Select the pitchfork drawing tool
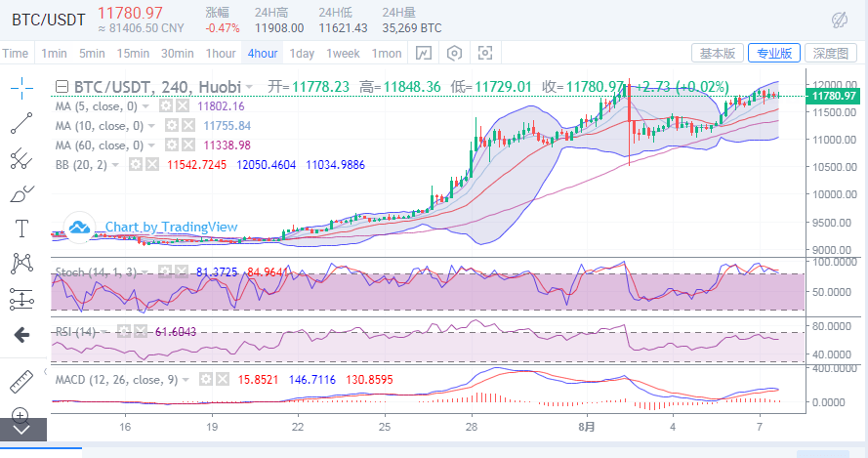The image size is (868, 458). click(x=21, y=158)
